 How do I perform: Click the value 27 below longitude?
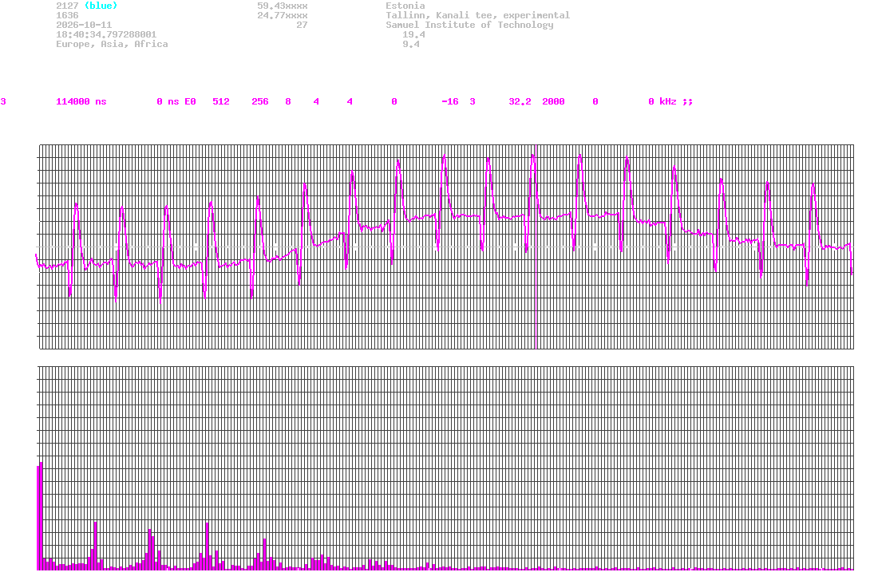(x=302, y=25)
